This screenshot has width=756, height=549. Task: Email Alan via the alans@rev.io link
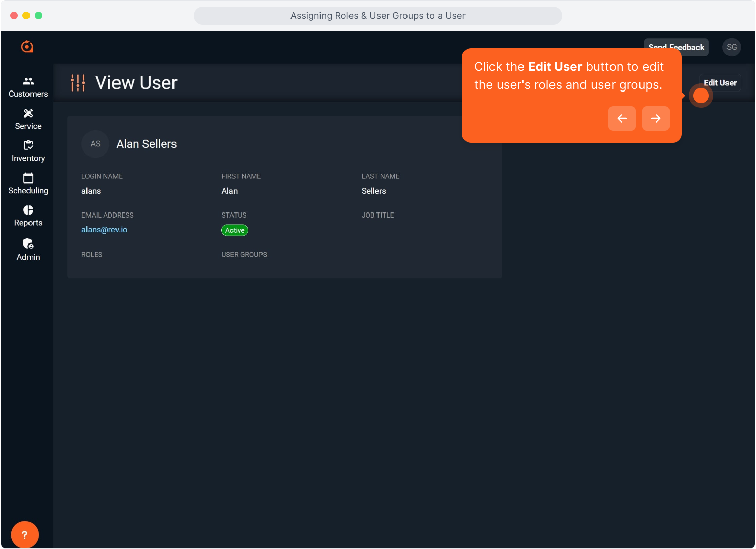104,229
